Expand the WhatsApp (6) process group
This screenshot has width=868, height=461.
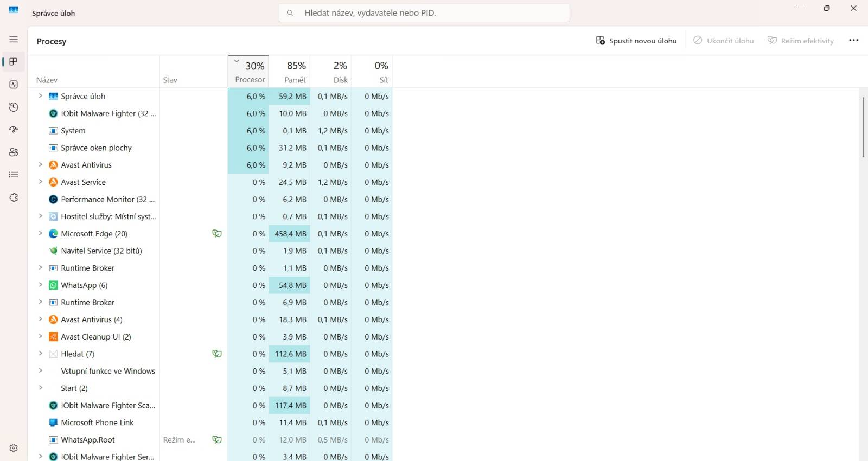40,285
